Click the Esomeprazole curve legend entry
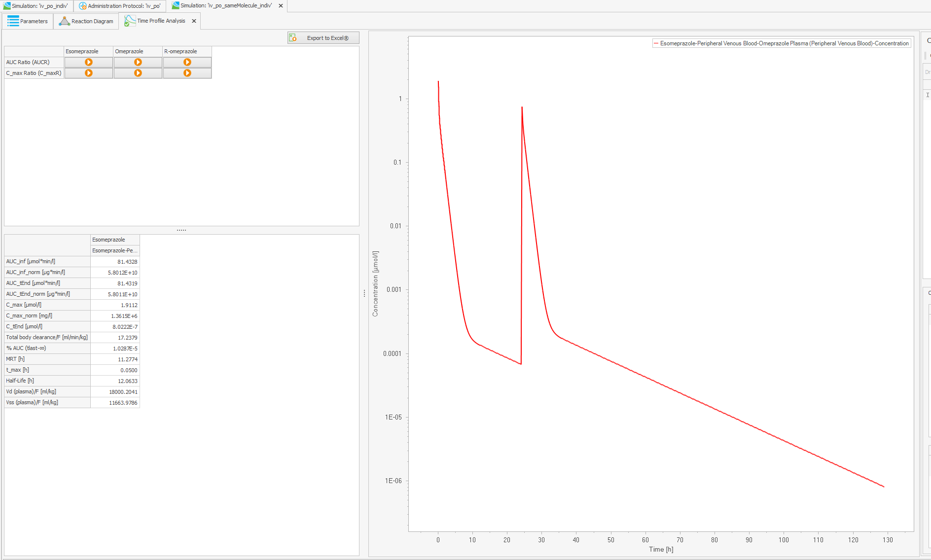The image size is (931, 560). point(782,43)
